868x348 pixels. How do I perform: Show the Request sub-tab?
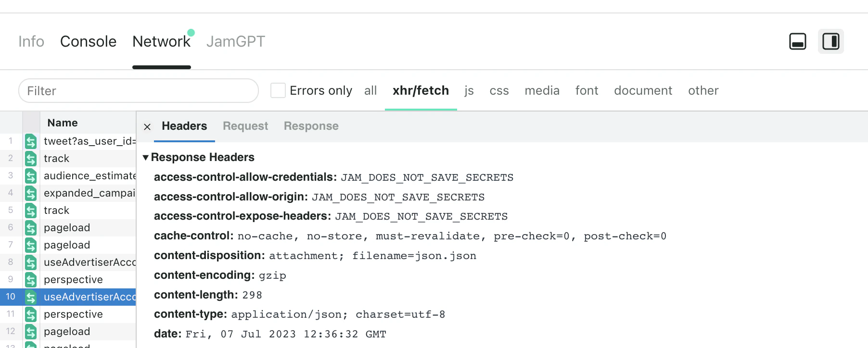coord(245,126)
